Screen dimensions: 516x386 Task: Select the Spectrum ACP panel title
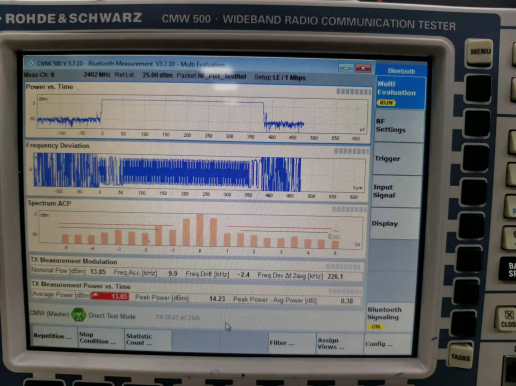49,203
